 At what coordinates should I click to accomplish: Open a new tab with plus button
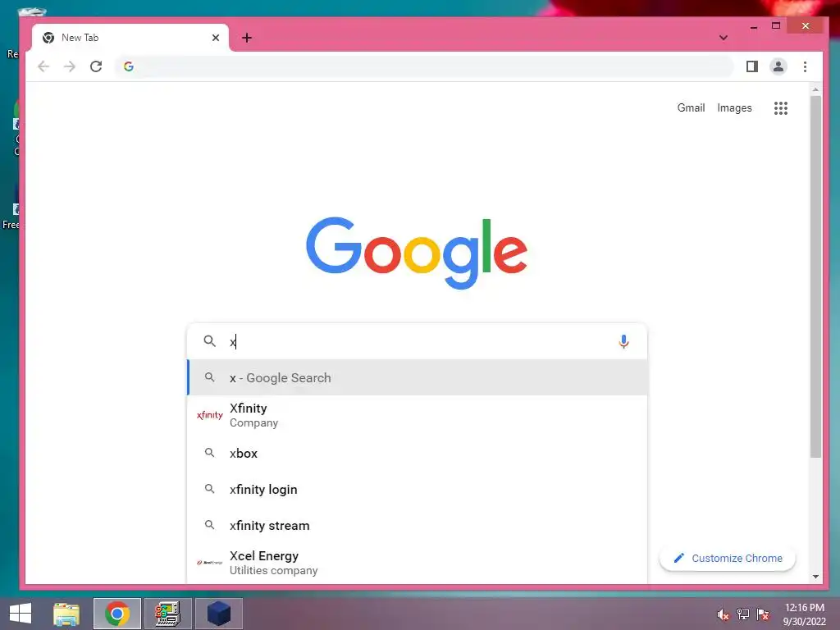246,38
